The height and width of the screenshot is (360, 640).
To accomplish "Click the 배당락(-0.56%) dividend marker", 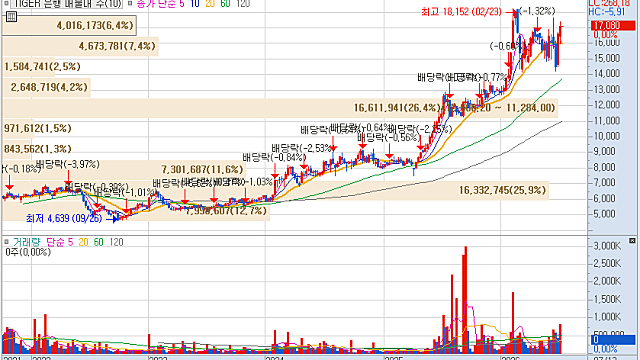I will (389, 138).
